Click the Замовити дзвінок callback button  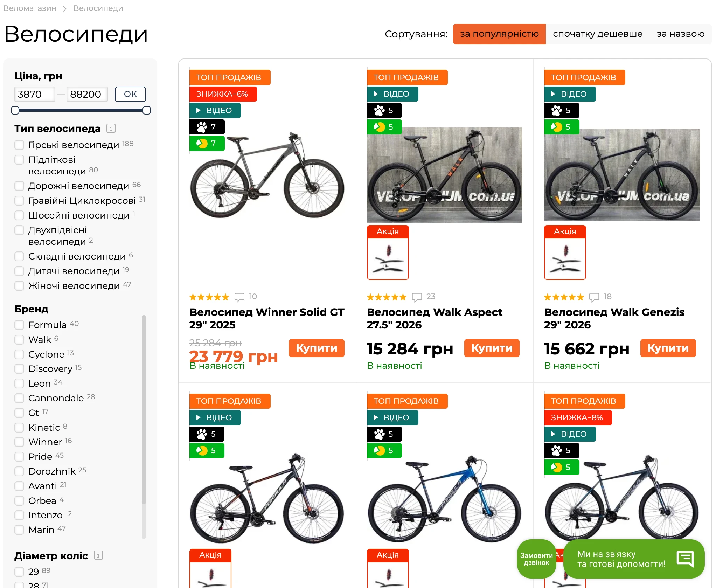536,559
